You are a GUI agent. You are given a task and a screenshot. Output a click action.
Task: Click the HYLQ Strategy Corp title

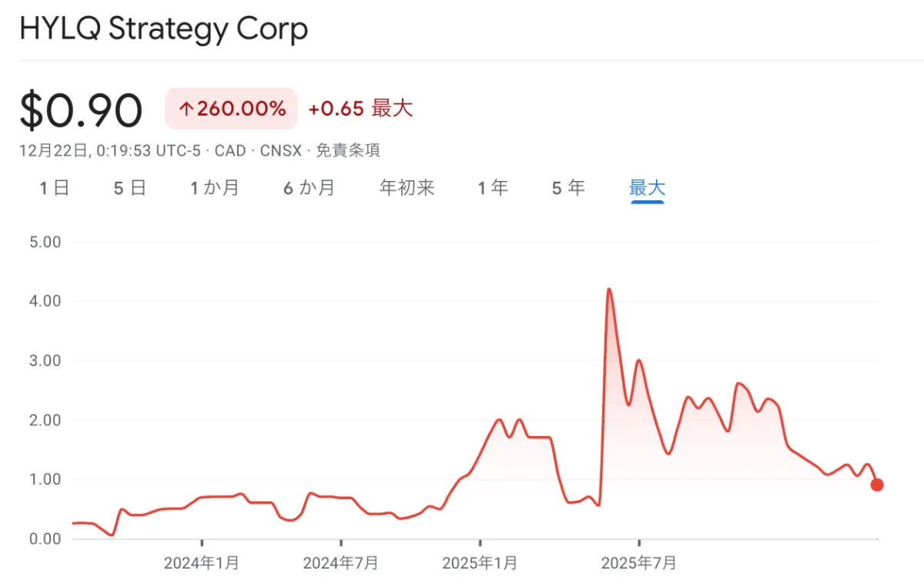coord(166,29)
